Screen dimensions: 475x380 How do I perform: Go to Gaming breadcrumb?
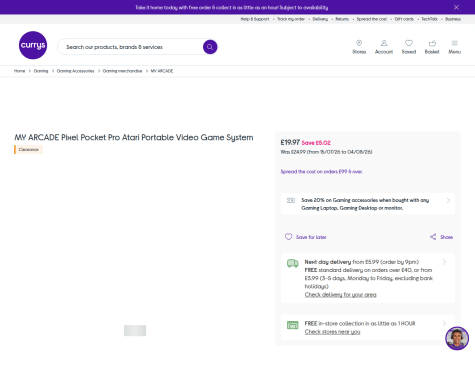[x=41, y=71]
